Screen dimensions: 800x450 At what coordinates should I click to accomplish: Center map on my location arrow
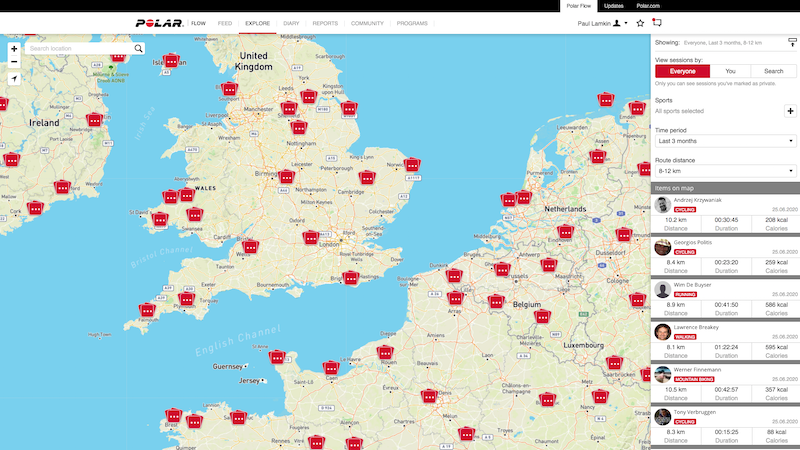tap(14, 79)
